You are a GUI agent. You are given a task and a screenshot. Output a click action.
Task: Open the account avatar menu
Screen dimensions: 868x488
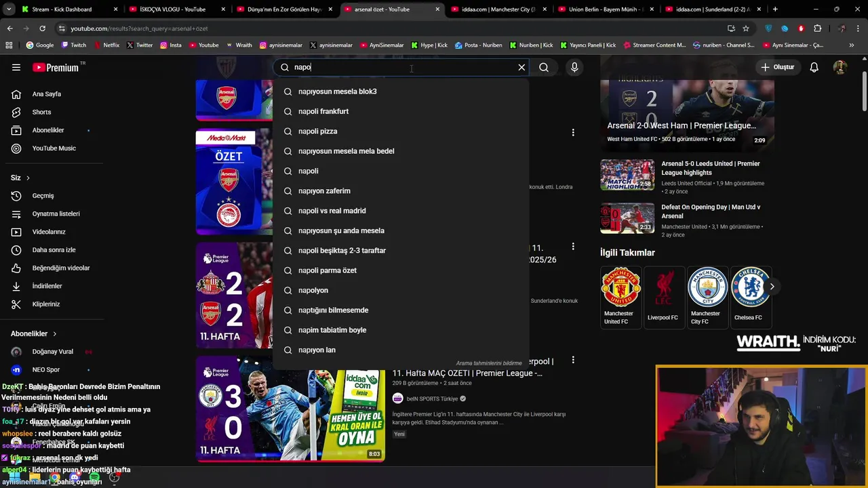(840, 67)
